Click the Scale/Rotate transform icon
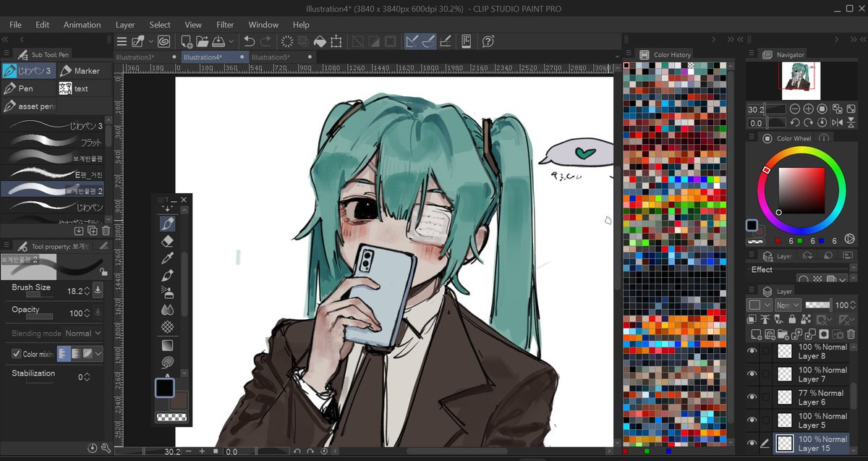 [336, 41]
